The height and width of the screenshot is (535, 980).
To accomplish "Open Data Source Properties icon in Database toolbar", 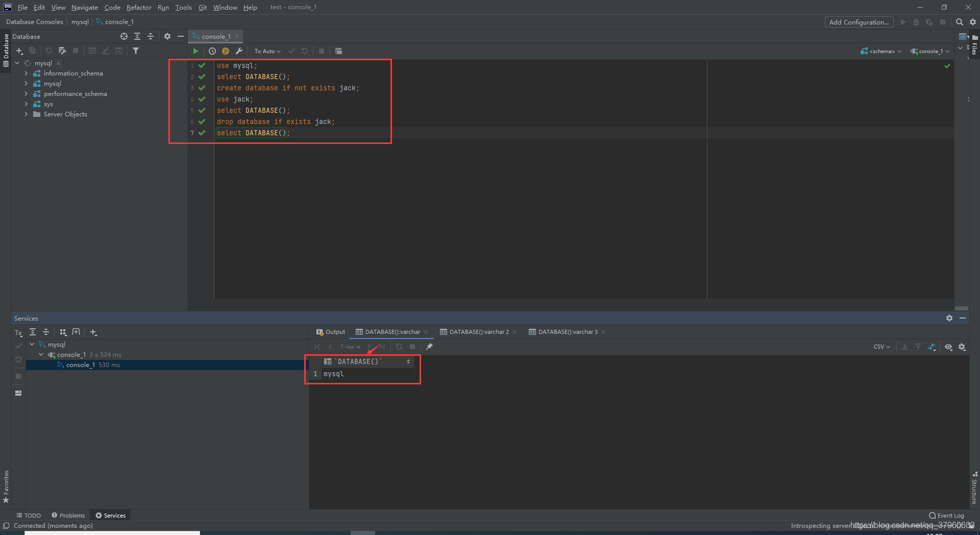I will pyautogui.click(x=62, y=51).
